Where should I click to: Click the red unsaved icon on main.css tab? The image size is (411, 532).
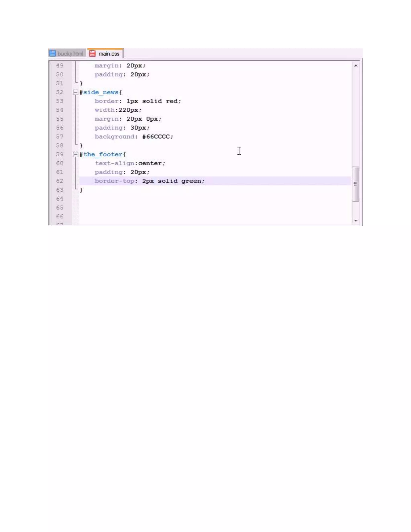92,54
